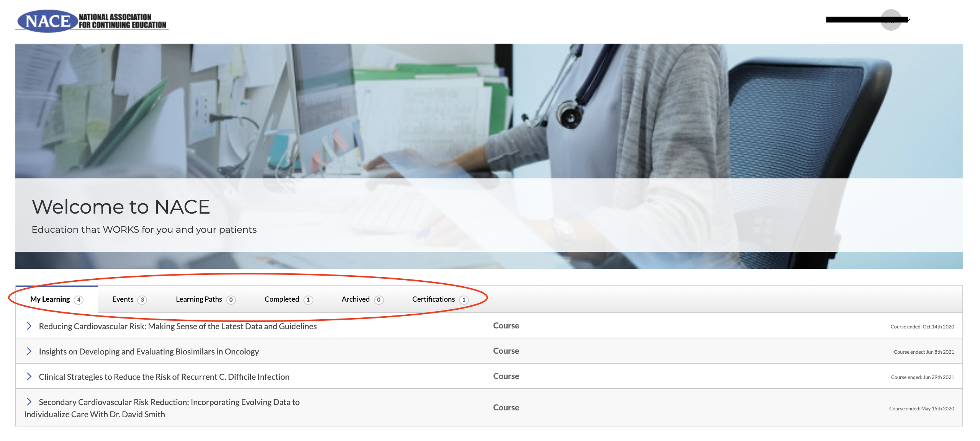
Task: Expand the C. Difficile Infection course row
Action: click(x=29, y=376)
